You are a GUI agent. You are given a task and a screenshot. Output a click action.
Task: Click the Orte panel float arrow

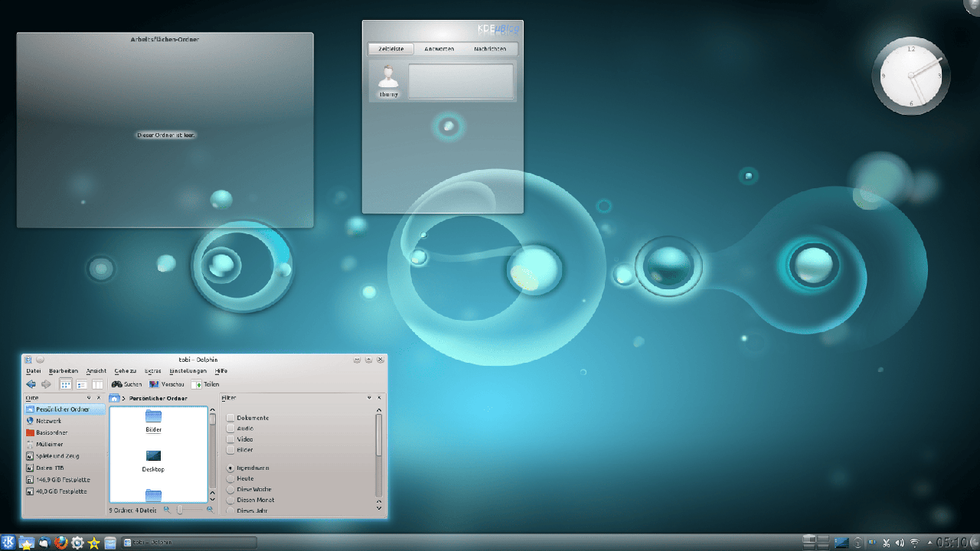(x=89, y=398)
